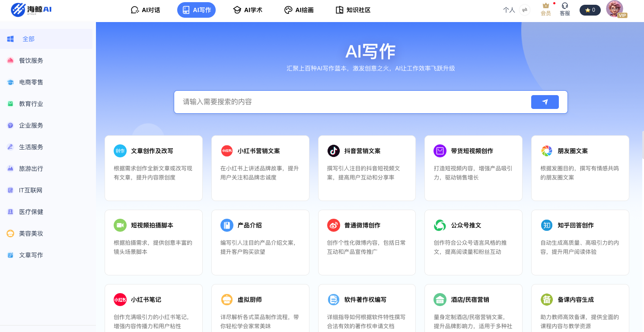Select 美容美妆 category
The width and height of the screenshot is (644, 332).
click(46, 233)
